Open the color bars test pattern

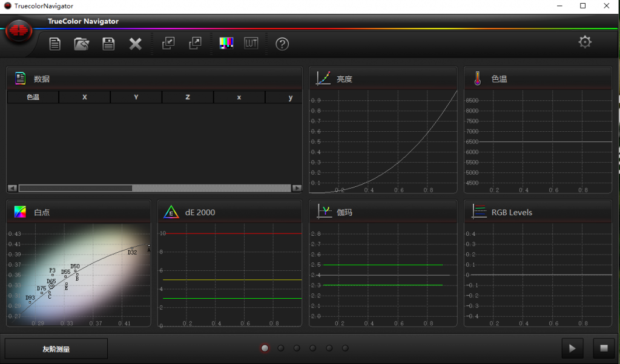click(226, 43)
